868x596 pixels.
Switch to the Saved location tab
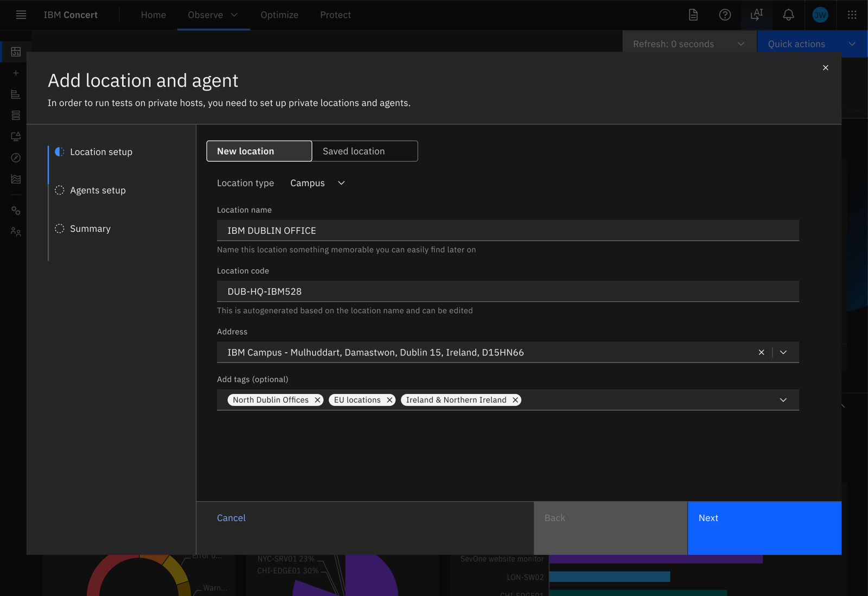[365, 151]
